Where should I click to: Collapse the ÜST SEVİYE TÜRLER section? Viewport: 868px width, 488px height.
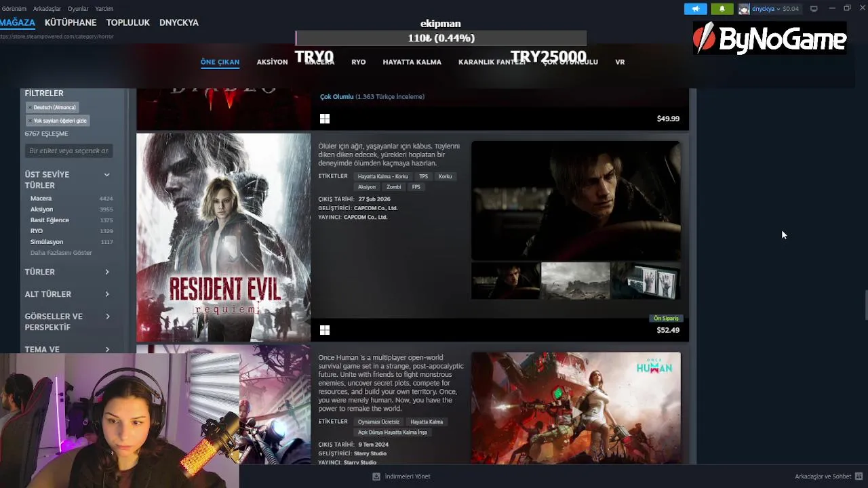point(106,175)
